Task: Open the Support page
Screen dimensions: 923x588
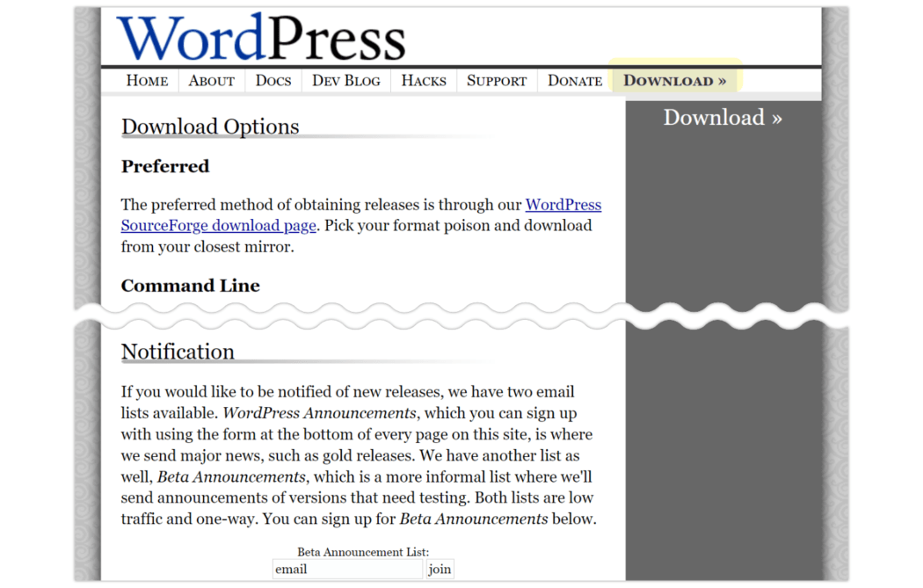Action: point(496,81)
